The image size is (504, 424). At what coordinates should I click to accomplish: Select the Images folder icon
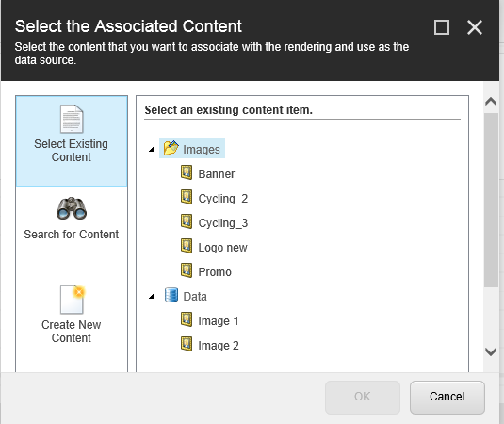[x=171, y=148]
